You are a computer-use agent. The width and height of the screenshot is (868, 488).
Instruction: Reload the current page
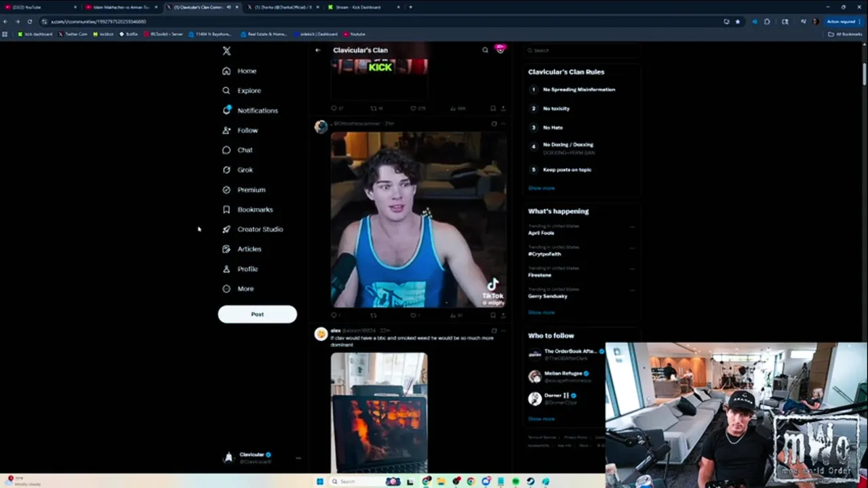29,21
